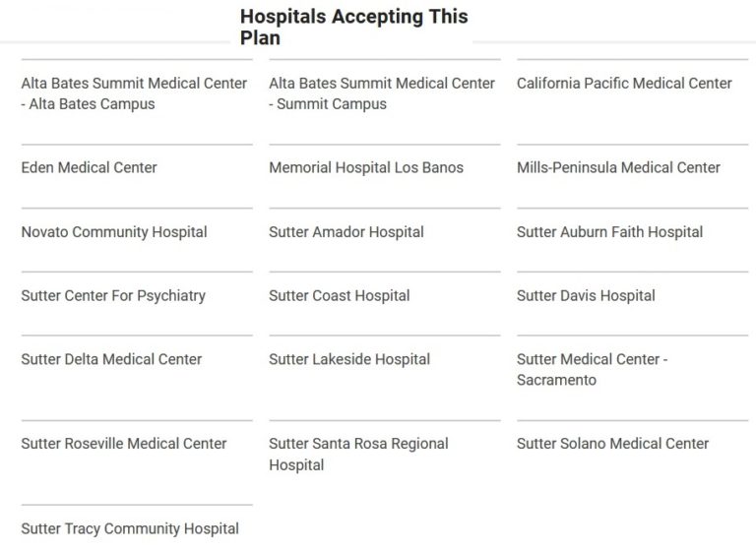Select Sutter Santa Rosa Regional Hospital

(x=358, y=455)
